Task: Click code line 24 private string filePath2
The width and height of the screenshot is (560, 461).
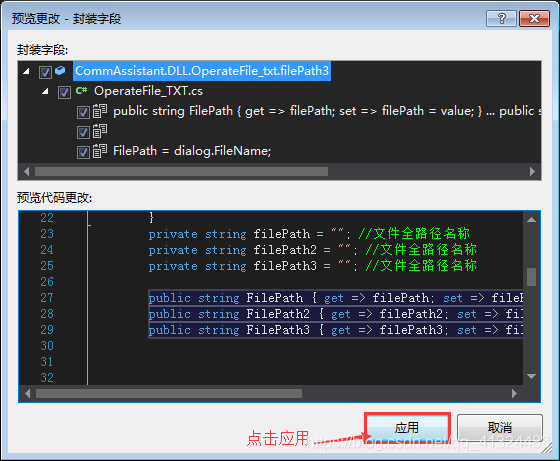Action: tap(312, 250)
